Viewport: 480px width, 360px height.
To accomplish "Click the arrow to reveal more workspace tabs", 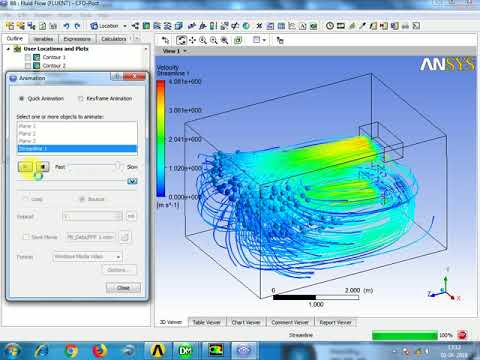I will [x=136, y=39].
